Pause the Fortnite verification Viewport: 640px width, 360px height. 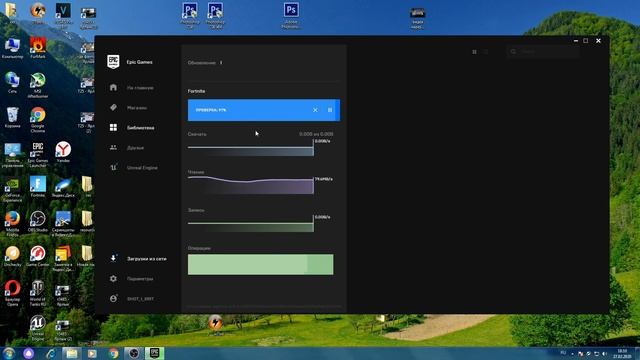click(330, 110)
